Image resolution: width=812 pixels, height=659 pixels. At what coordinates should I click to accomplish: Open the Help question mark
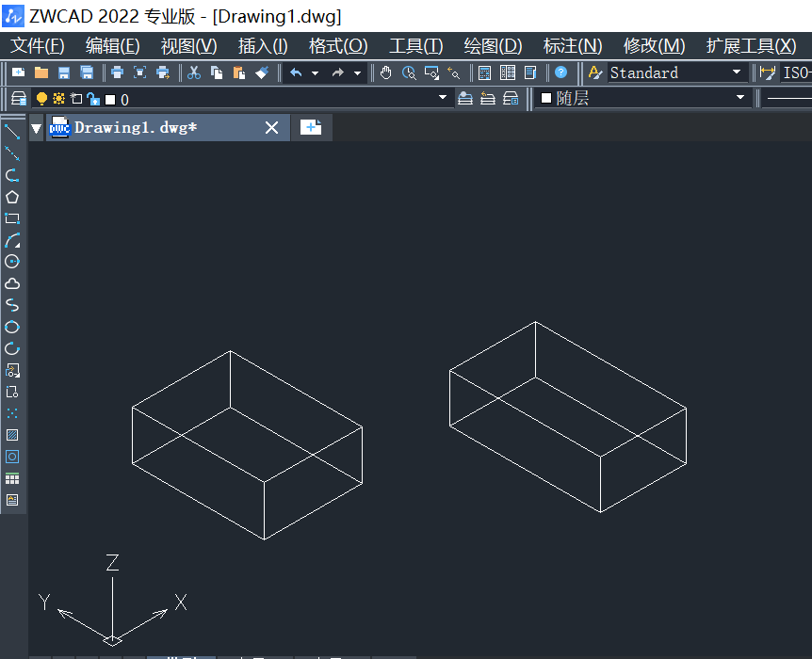click(560, 72)
